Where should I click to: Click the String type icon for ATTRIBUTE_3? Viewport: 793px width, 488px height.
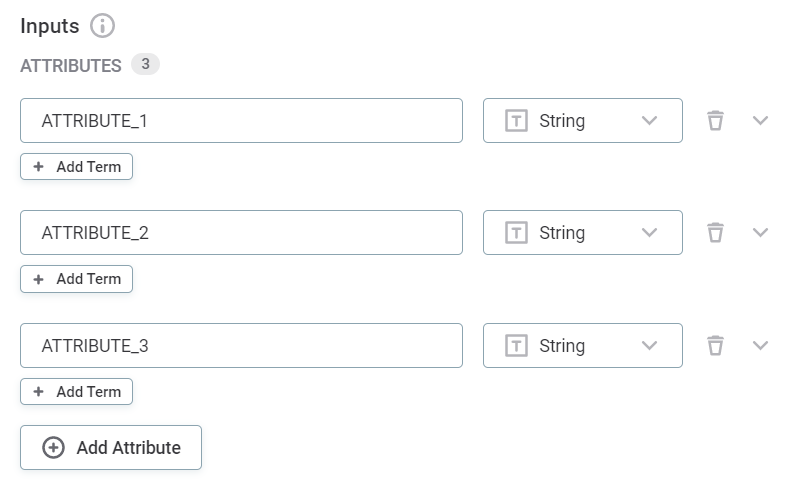click(516, 346)
